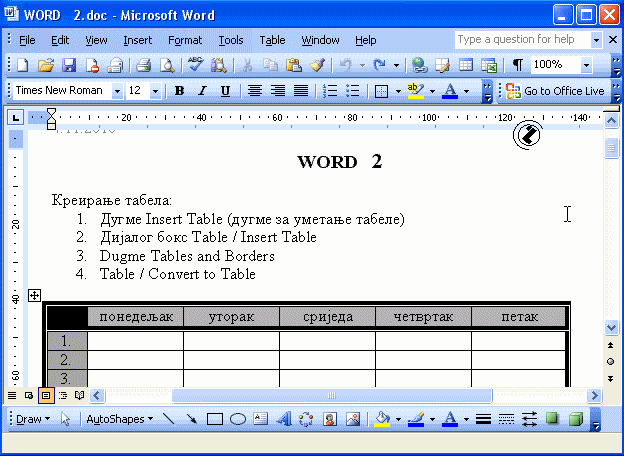
Task: Insert Microsoft Excel worksheet icon
Action: 489,65
